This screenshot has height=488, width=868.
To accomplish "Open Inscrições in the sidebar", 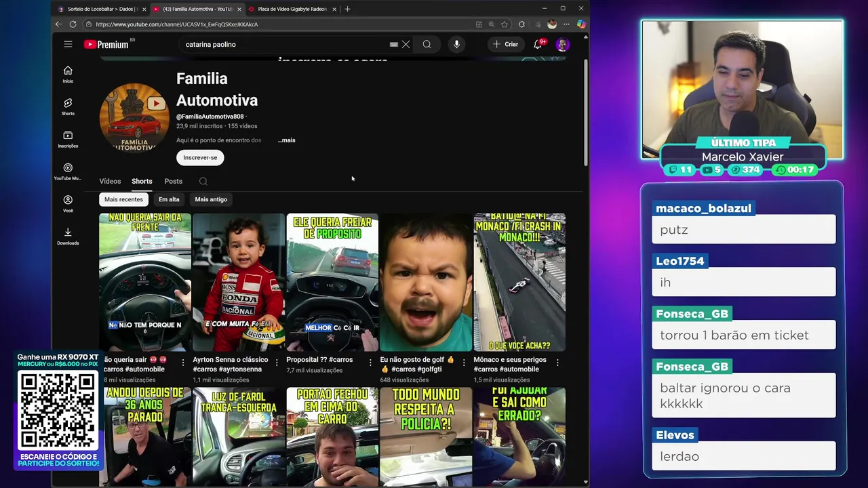I will (68, 139).
